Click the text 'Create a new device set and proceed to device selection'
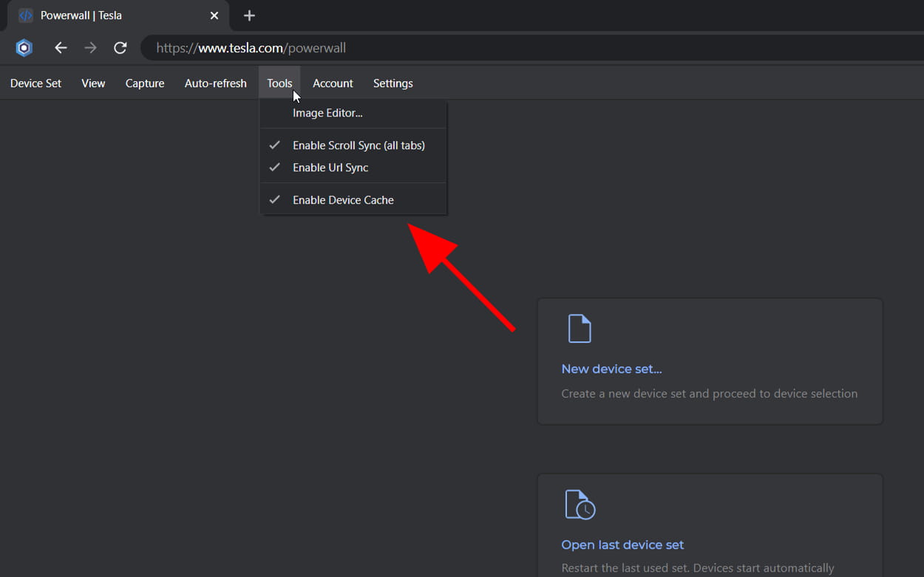 710,394
